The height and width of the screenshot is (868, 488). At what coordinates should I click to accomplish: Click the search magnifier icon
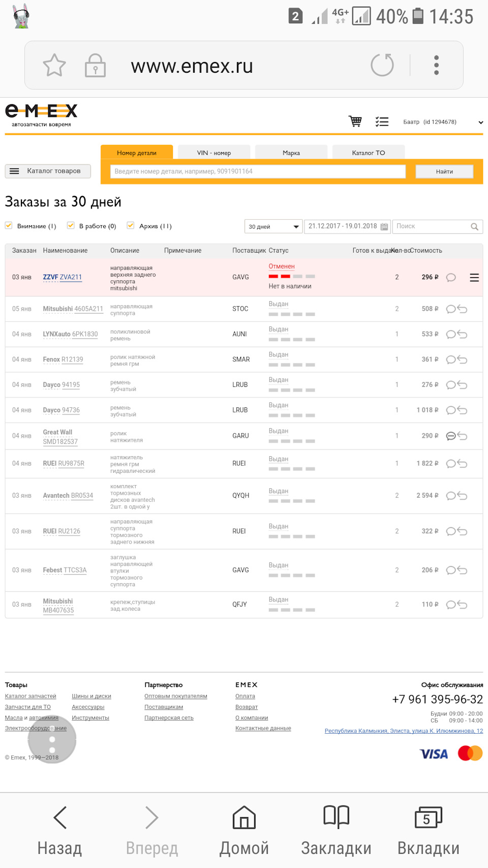pyautogui.click(x=474, y=227)
